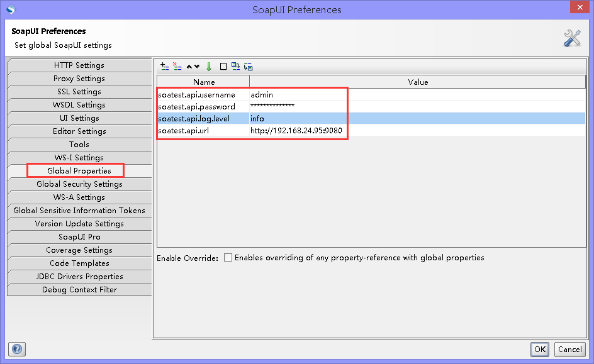
Task: Select soatest.api.password property name
Action: [x=203, y=107]
